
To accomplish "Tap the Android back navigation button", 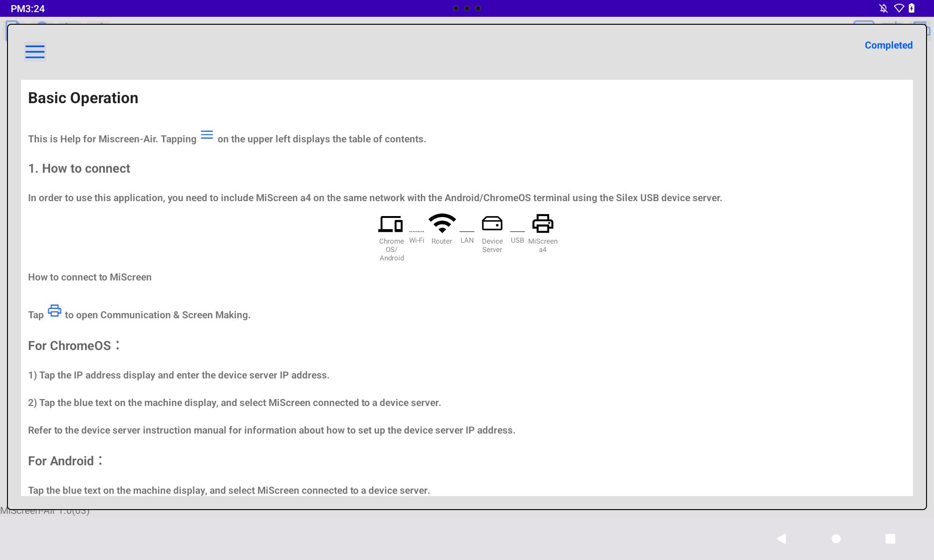I will (781, 539).
